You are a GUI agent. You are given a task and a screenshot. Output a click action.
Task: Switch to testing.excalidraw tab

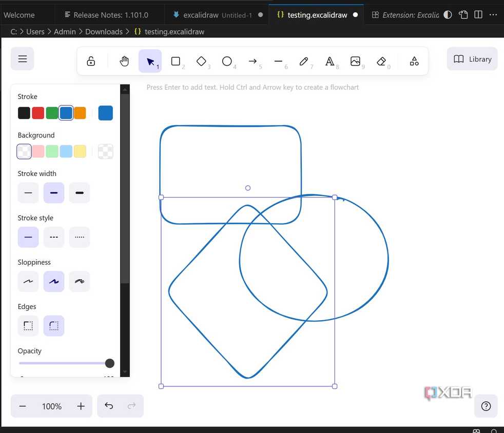tap(317, 15)
